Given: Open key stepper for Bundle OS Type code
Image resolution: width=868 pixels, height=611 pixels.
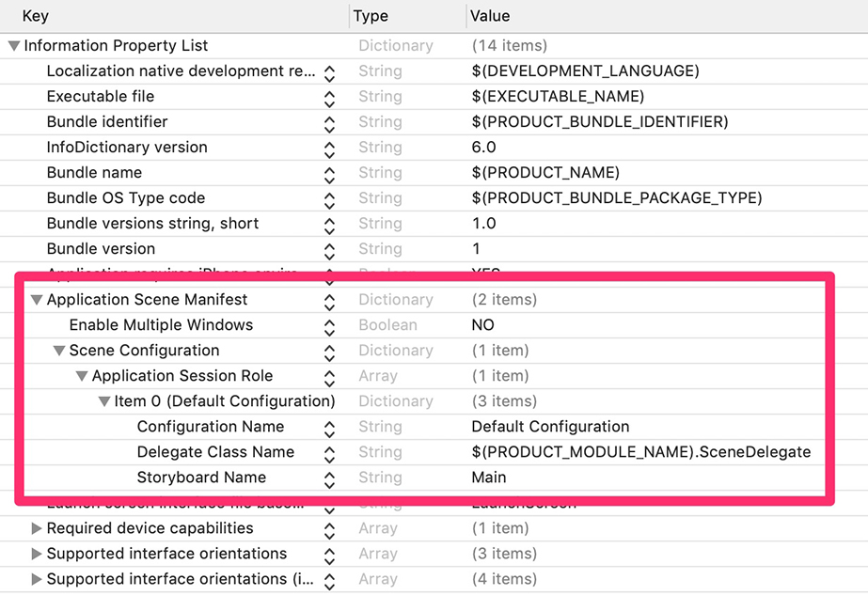Looking at the screenshot, I should tap(329, 201).
